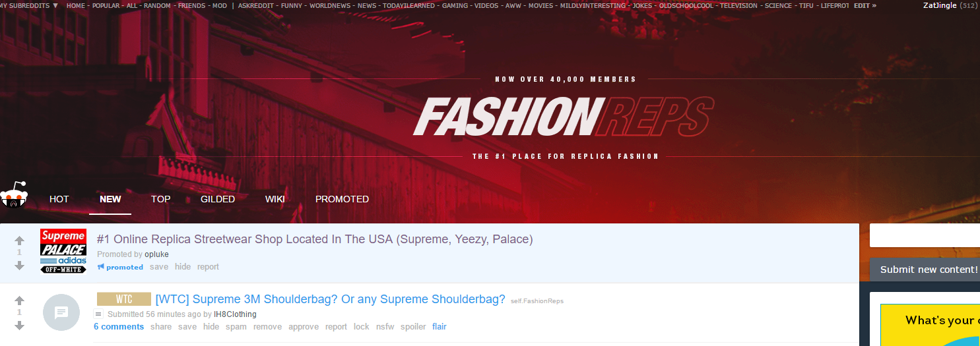Open the 6 comments link

click(119, 327)
